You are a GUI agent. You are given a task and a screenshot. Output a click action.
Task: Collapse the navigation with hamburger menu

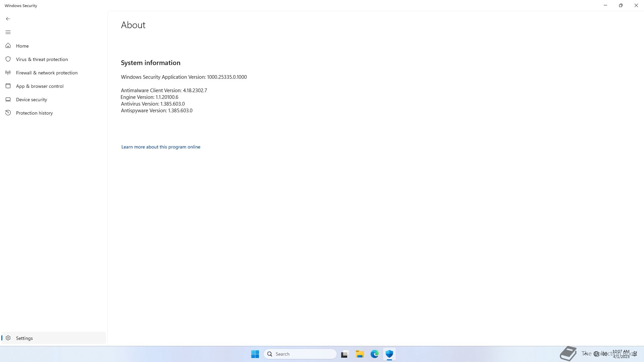click(x=8, y=32)
